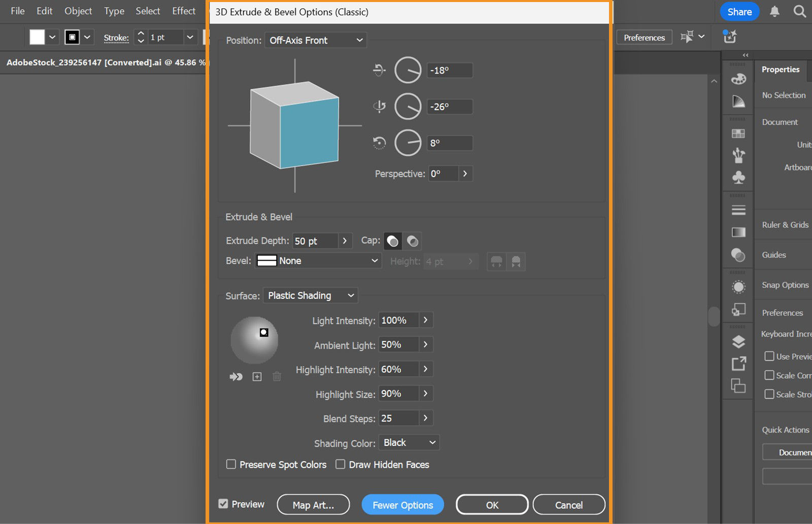Click the search magnifier icon

pos(799,12)
